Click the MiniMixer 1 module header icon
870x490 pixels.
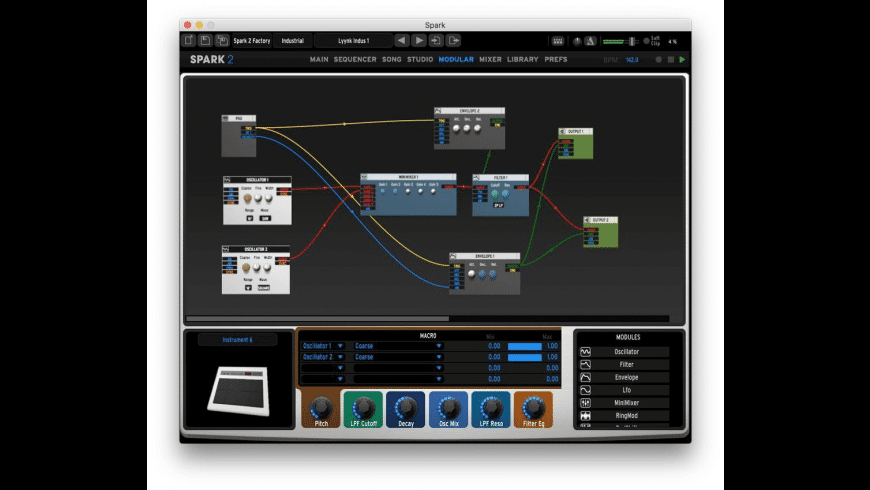point(364,177)
